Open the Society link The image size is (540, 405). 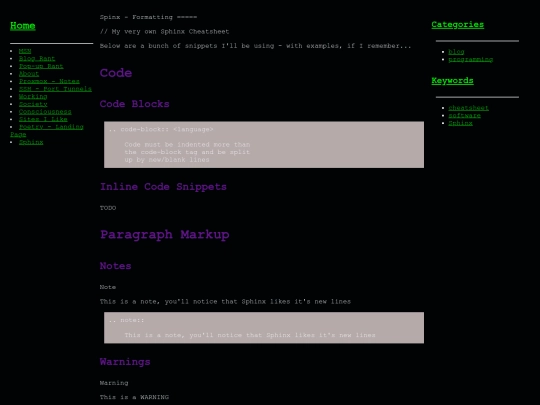pyautogui.click(x=33, y=104)
